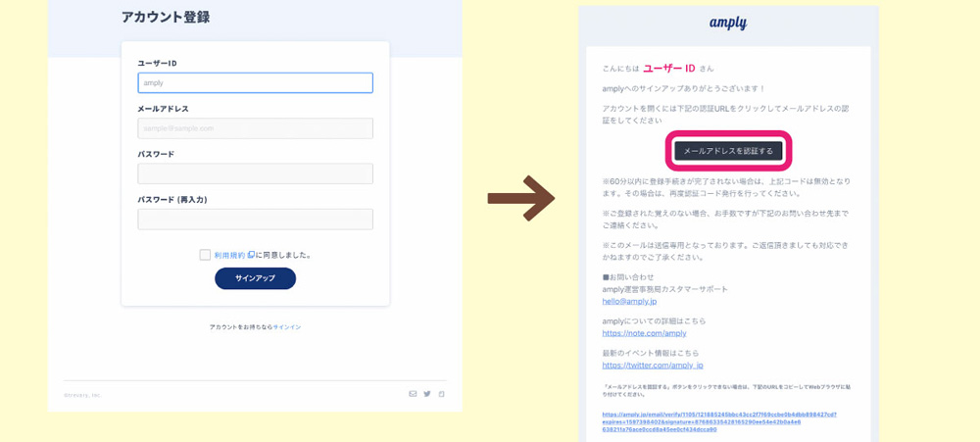
Task: Click the ©trevary, inc. footer text
Action: 82,395
